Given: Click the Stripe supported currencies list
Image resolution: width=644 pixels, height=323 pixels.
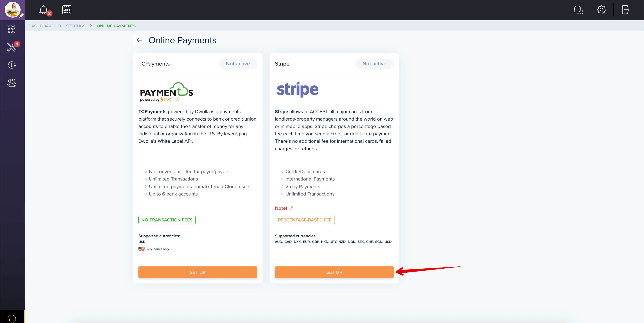Looking at the screenshot, I should point(333,242).
